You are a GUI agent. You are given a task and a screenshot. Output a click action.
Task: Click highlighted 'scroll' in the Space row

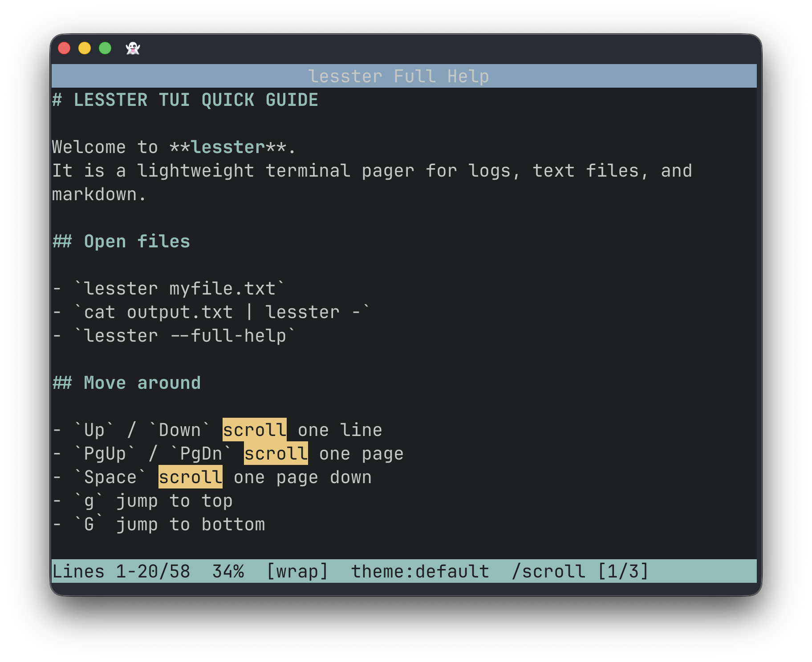[191, 477]
